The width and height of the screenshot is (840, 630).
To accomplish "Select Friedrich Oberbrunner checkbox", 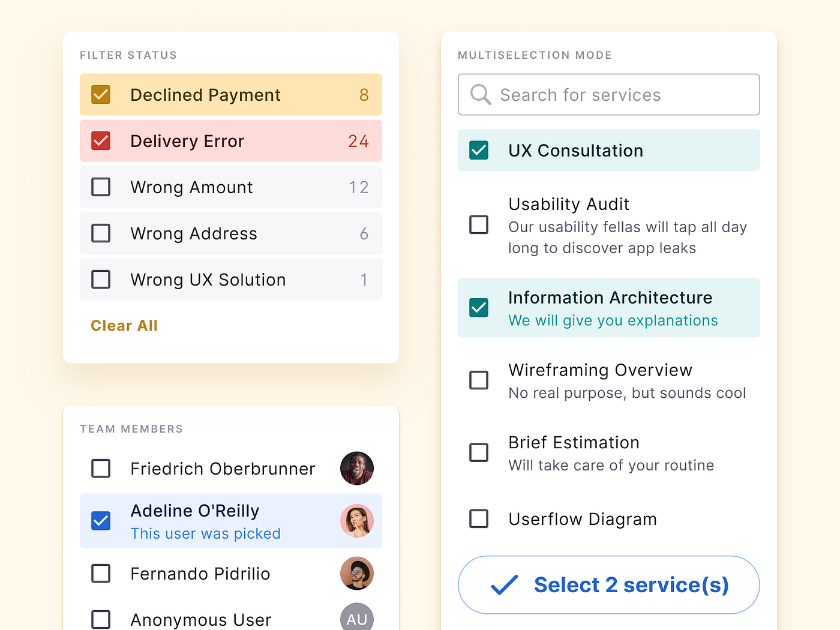I will (x=101, y=469).
